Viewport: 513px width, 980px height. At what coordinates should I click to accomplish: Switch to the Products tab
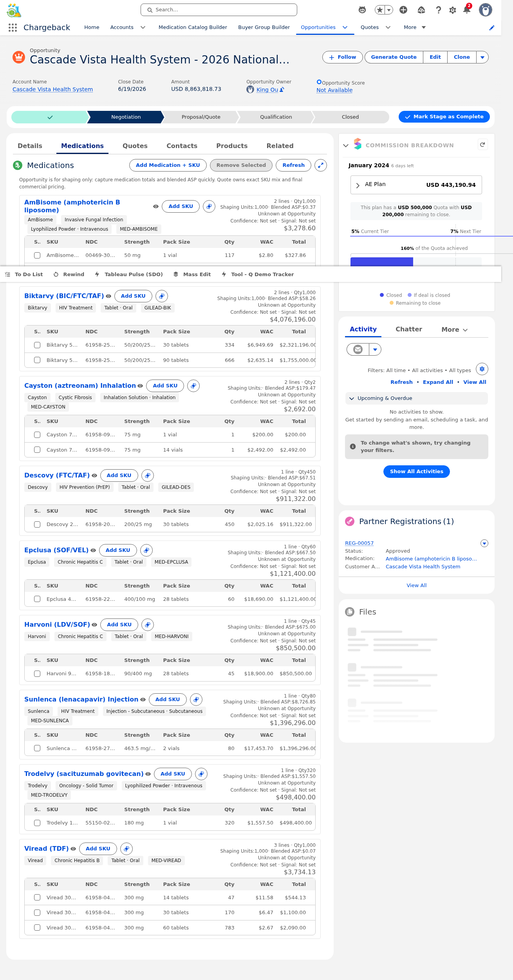232,146
